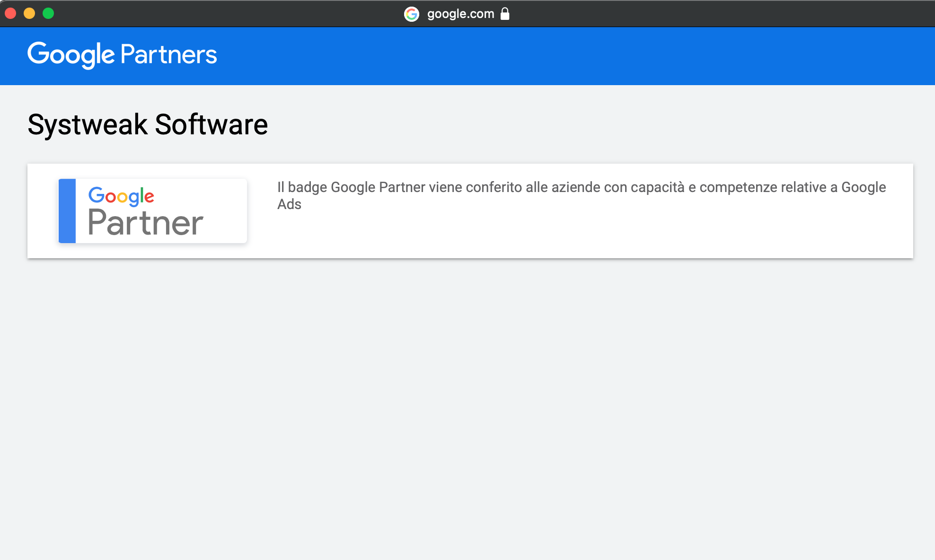Viewport: 935px width, 560px height.
Task: Maximize the window with the green button
Action: pos(48,13)
